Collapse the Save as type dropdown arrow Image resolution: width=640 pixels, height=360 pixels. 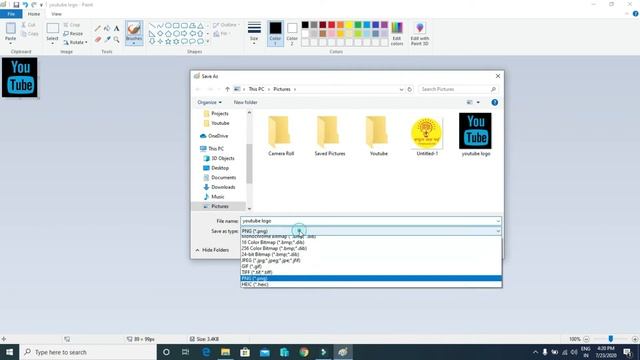tap(498, 231)
